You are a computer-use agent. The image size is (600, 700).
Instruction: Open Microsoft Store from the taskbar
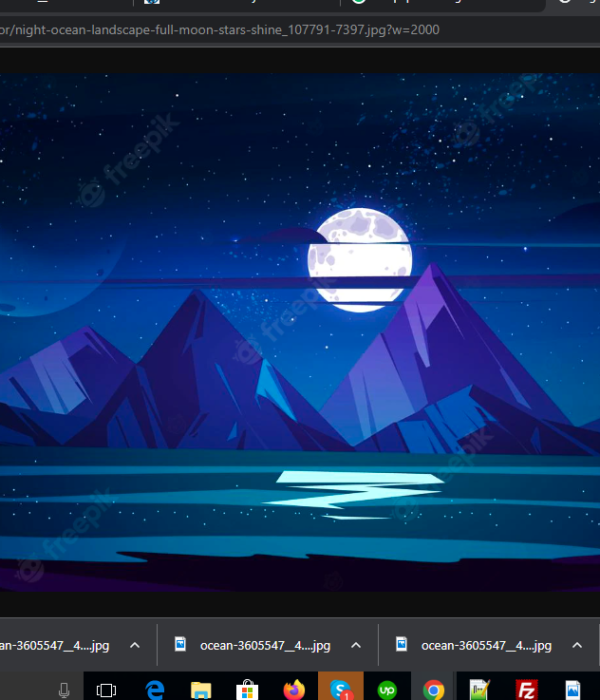pyautogui.click(x=247, y=690)
